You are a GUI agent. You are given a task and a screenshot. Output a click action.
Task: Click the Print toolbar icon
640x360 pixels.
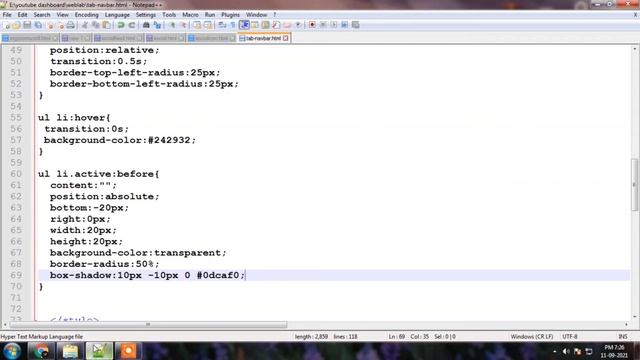coord(71,25)
